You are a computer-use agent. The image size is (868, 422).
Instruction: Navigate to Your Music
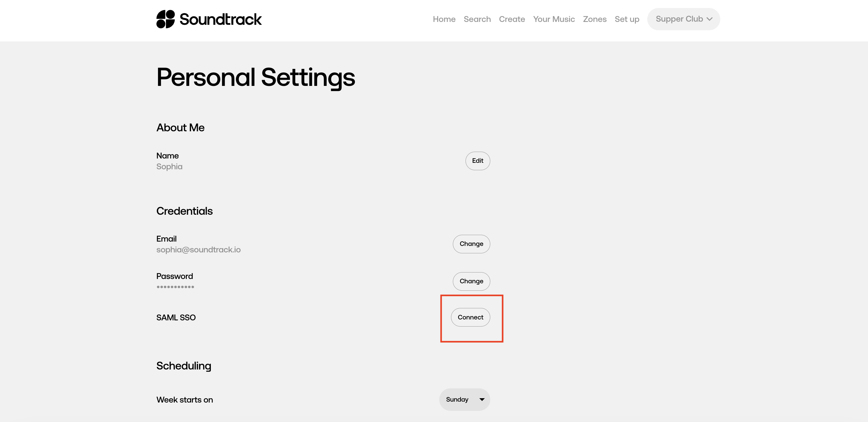coord(554,19)
